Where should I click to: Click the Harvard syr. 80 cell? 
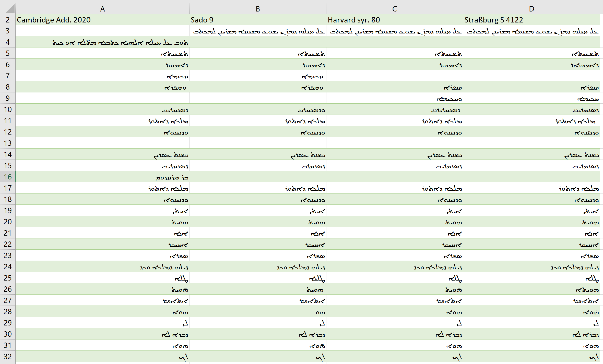[x=354, y=20]
